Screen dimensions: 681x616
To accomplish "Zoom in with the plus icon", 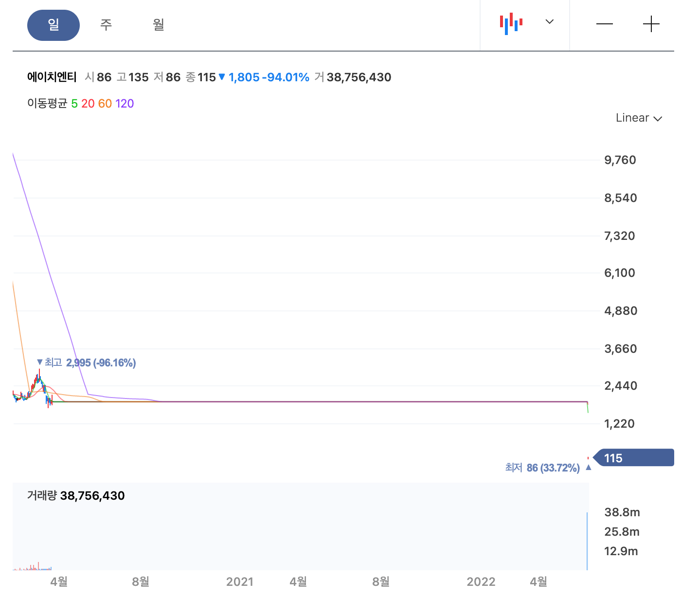I will point(651,24).
